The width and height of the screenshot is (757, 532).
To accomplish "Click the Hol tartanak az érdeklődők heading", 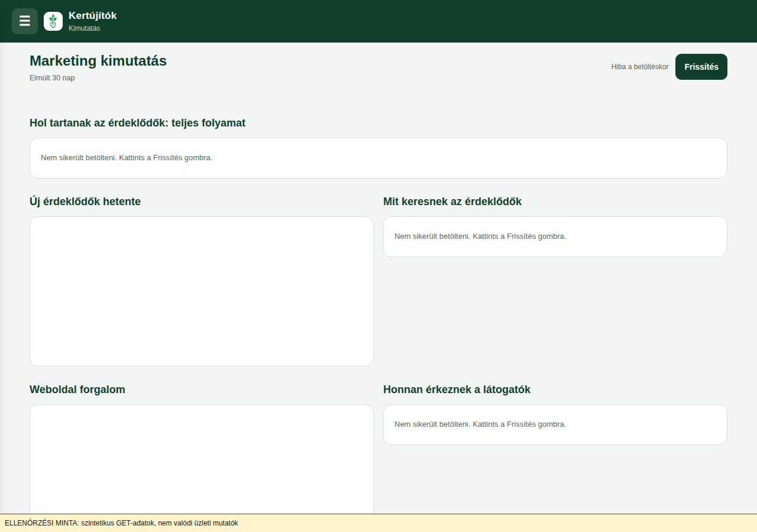I will [137, 123].
